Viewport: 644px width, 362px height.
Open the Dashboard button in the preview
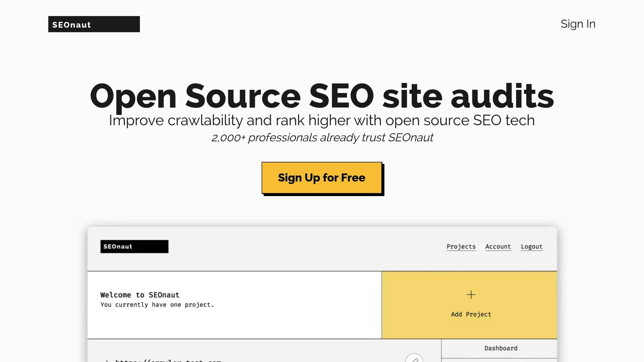(501, 348)
